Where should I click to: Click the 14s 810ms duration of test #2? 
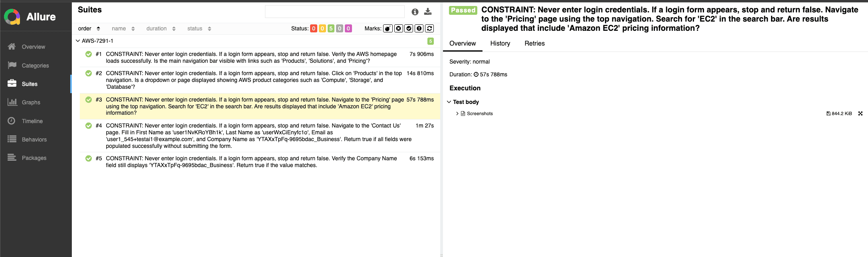(420, 73)
